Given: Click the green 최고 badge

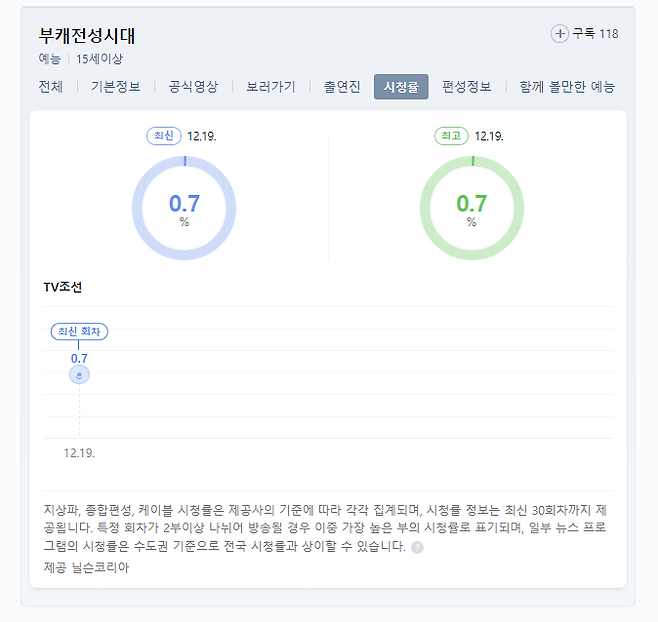Looking at the screenshot, I should (x=451, y=136).
